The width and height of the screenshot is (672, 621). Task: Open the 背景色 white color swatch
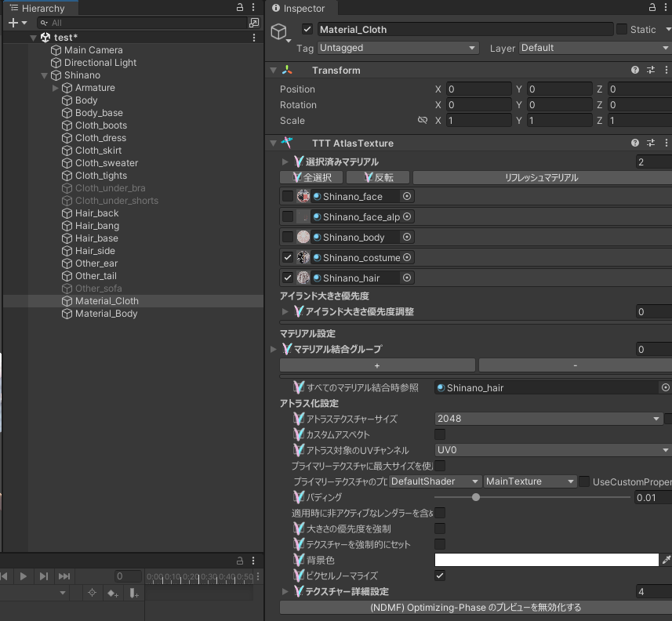point(547,560)
